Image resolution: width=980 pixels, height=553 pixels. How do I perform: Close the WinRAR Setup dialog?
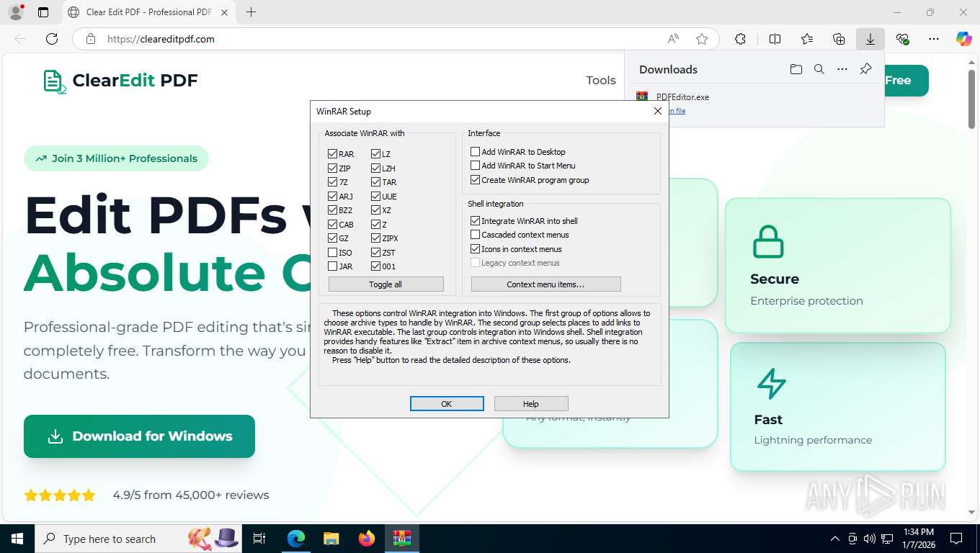(x=657, y=111)
